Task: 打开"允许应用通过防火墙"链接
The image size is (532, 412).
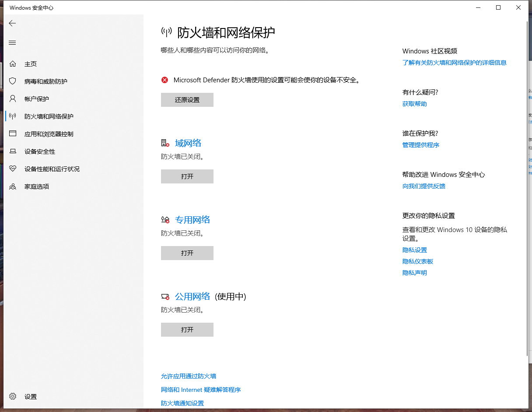Action: 189,376
